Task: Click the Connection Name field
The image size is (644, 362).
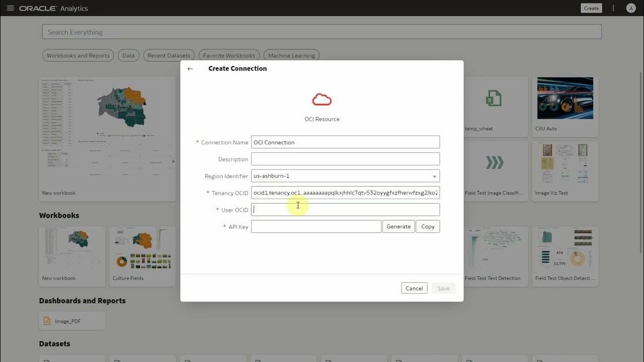Action: click(x=345, y=142)
